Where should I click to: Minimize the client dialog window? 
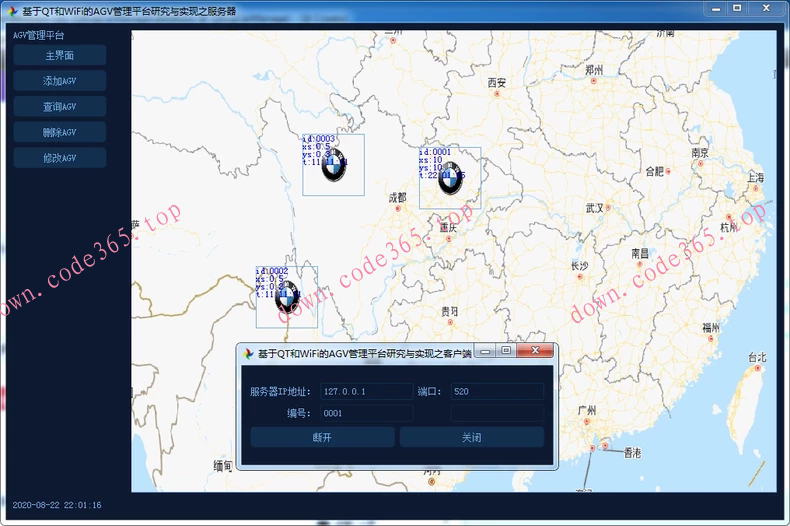485,351
